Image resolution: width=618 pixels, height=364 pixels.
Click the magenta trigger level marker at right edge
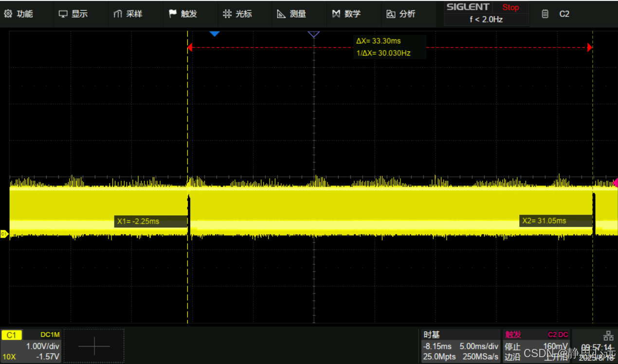click(615, 182)
